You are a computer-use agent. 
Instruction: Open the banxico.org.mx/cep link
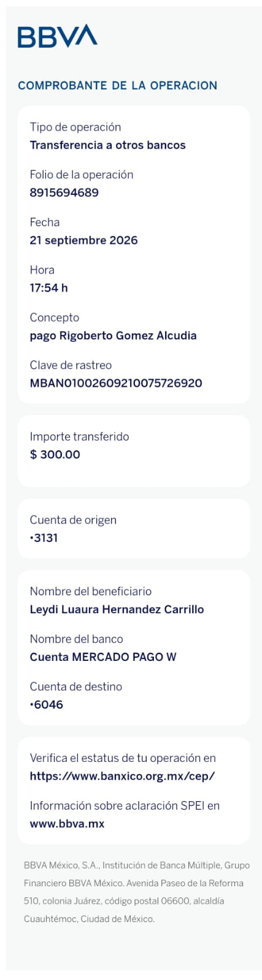coord(122,776)
